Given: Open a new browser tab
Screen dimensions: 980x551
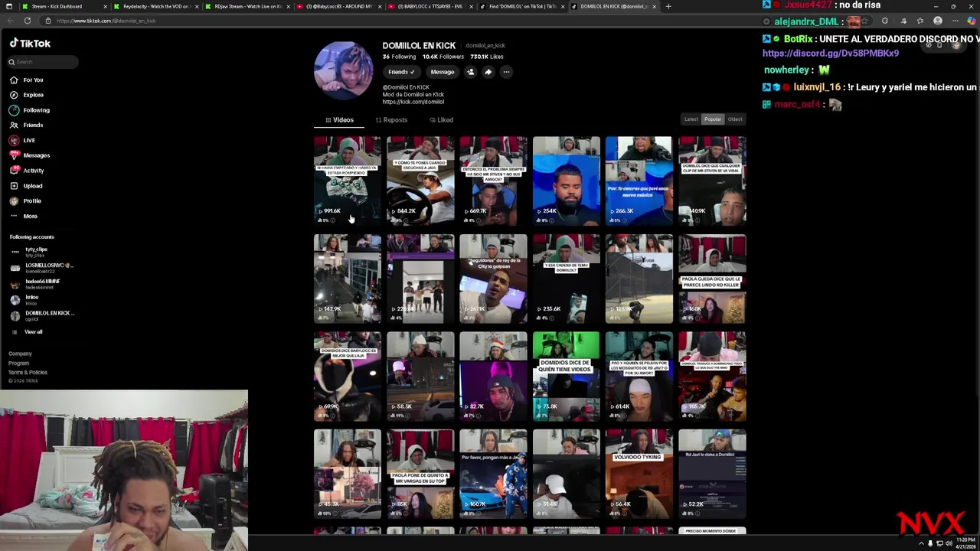Looking at the screenshot, I should (668, 6).
